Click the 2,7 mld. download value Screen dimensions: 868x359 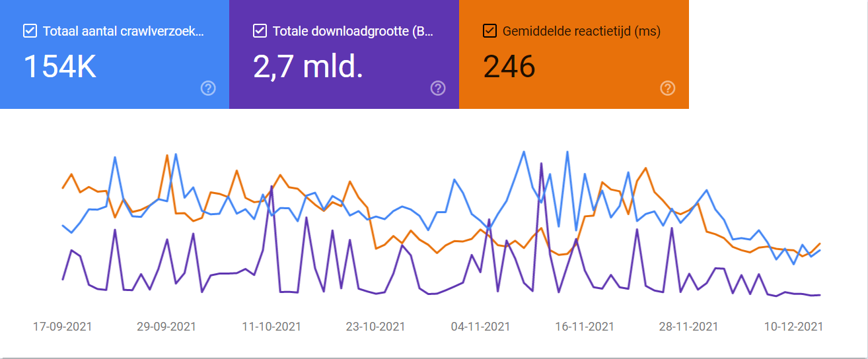(x=308, y=66)
